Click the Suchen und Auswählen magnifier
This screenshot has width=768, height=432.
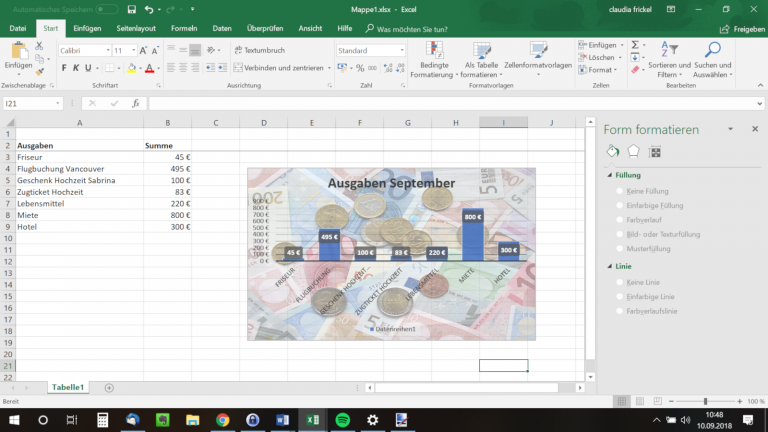point(712,50)
